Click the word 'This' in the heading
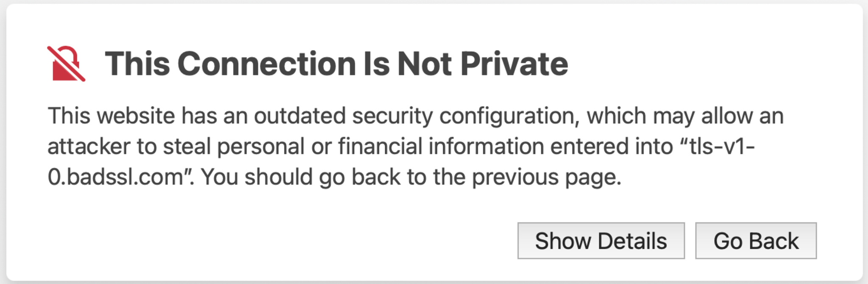The width and height of the screenshot is (868, 284). (137, 64)
